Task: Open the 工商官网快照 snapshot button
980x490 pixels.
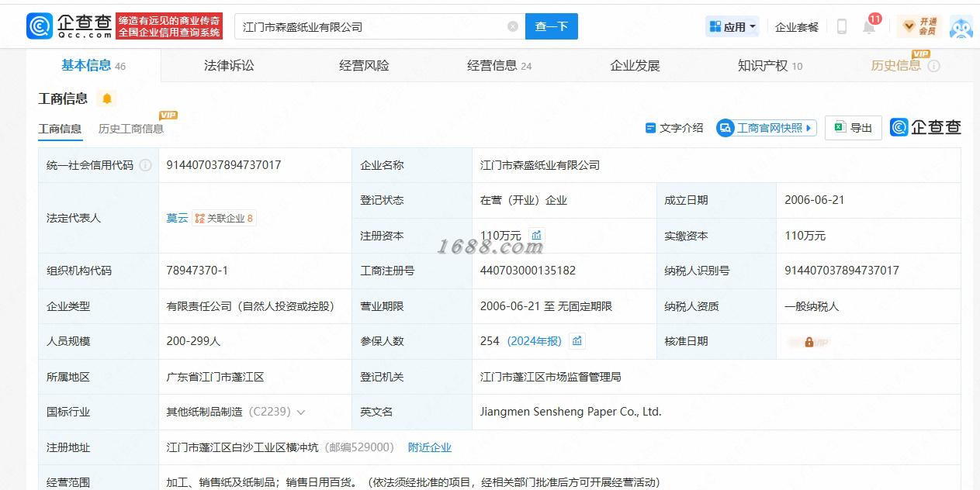Action: click(x=766, y=128)
